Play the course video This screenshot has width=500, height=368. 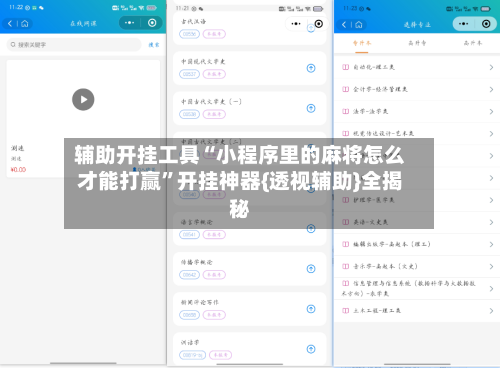(x=83, y=99)
